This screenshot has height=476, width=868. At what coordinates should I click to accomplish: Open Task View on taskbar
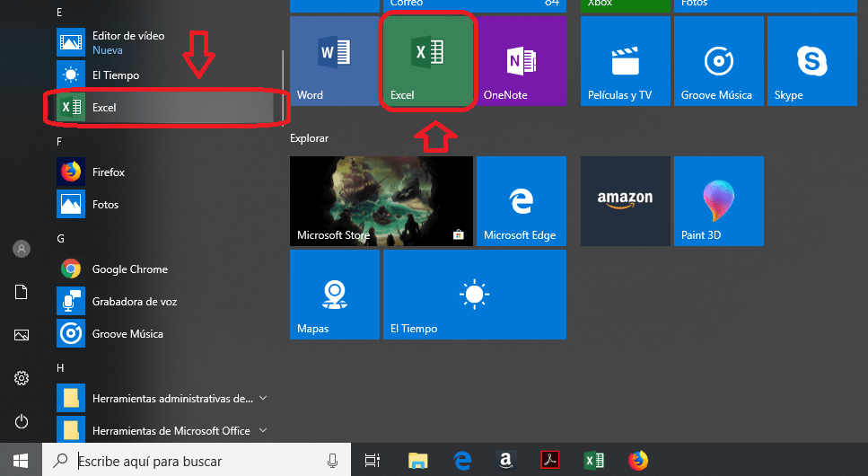(x=373, y=460)
